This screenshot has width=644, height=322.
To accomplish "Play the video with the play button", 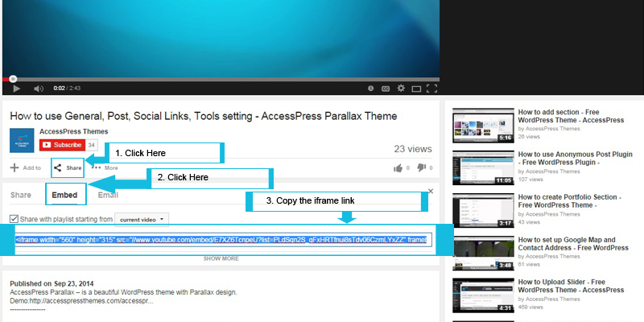I will coord(16,89).
